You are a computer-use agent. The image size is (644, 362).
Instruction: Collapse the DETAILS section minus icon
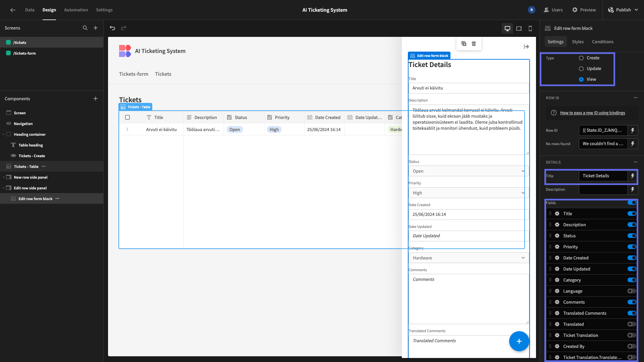click(x=635, y=162)
